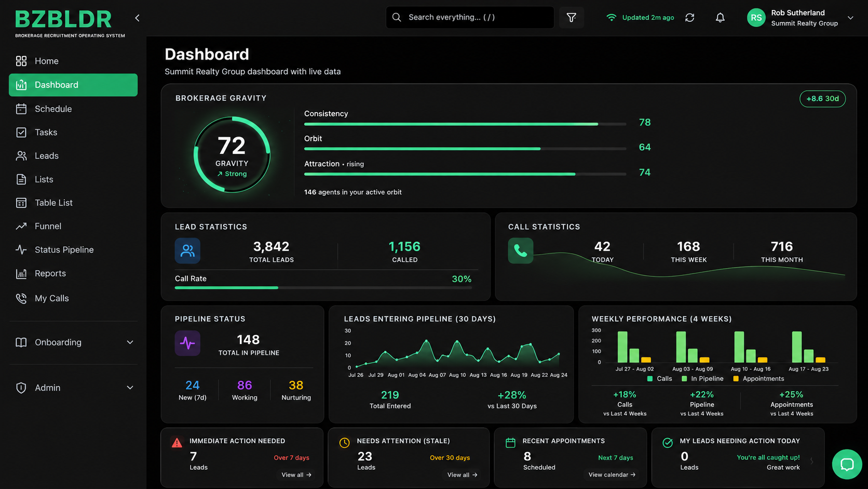Click the green Calls legend swatch
This screenshot has width=868, height=489.
click(650, 379)
